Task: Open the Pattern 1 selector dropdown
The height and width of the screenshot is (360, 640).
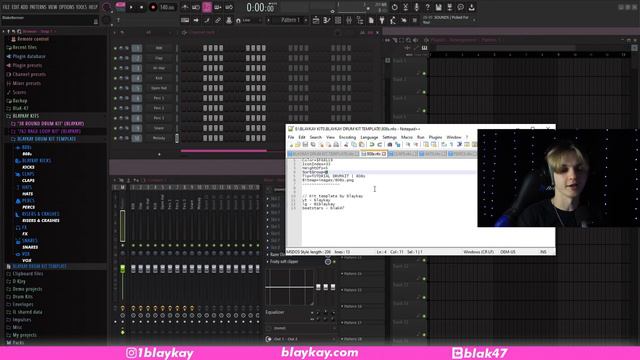Action: [x=290, y=20]
